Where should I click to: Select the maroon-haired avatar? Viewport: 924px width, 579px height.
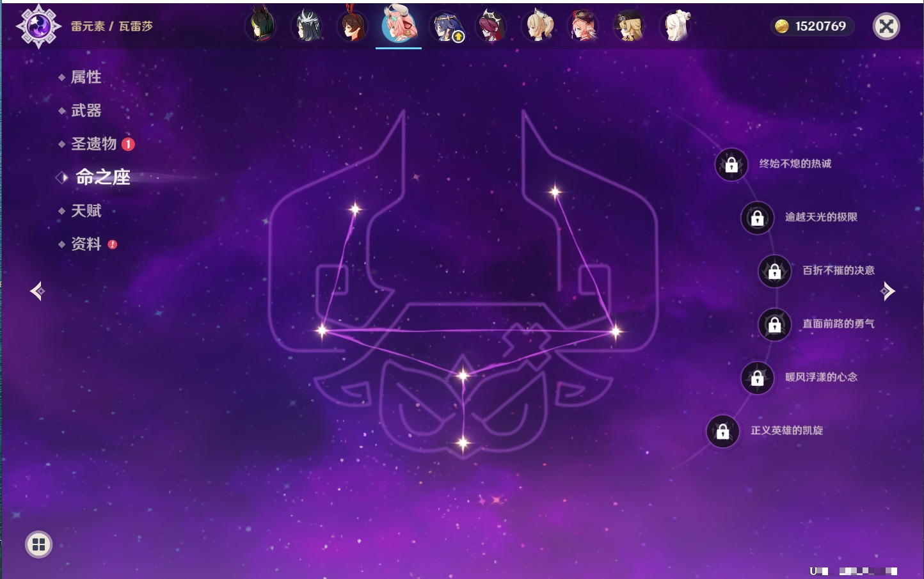coord(491,26)
